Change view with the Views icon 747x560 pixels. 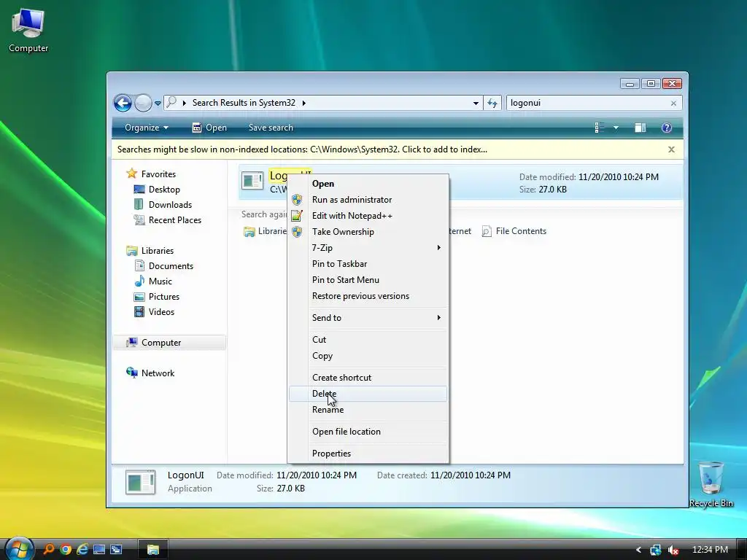[x=600, y=128]
